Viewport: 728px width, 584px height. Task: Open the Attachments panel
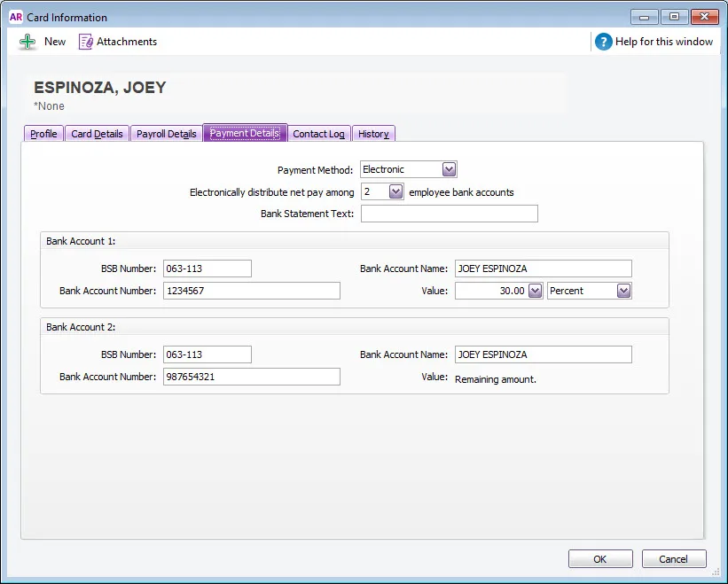click(x=117, y=41)
